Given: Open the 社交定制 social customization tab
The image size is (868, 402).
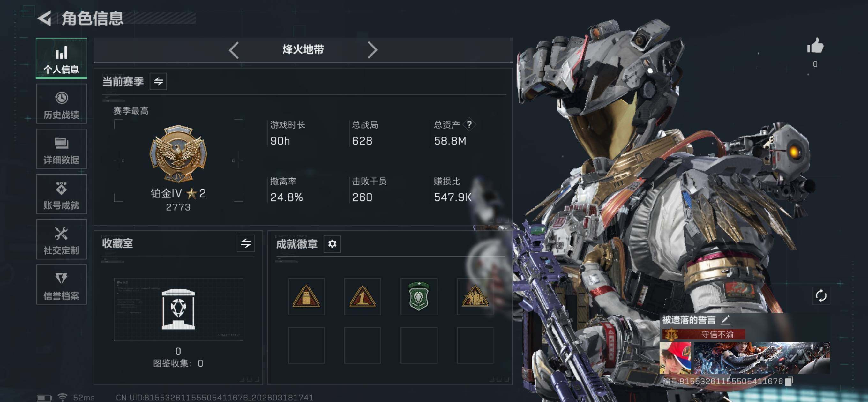Looking at the screenshot, I should click(61, 240).
